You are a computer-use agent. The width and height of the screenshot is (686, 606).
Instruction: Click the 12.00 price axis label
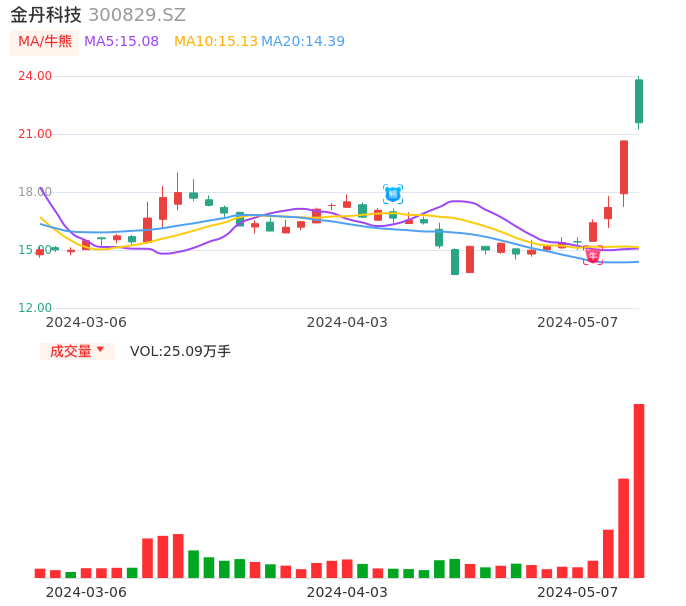[35, 308]
